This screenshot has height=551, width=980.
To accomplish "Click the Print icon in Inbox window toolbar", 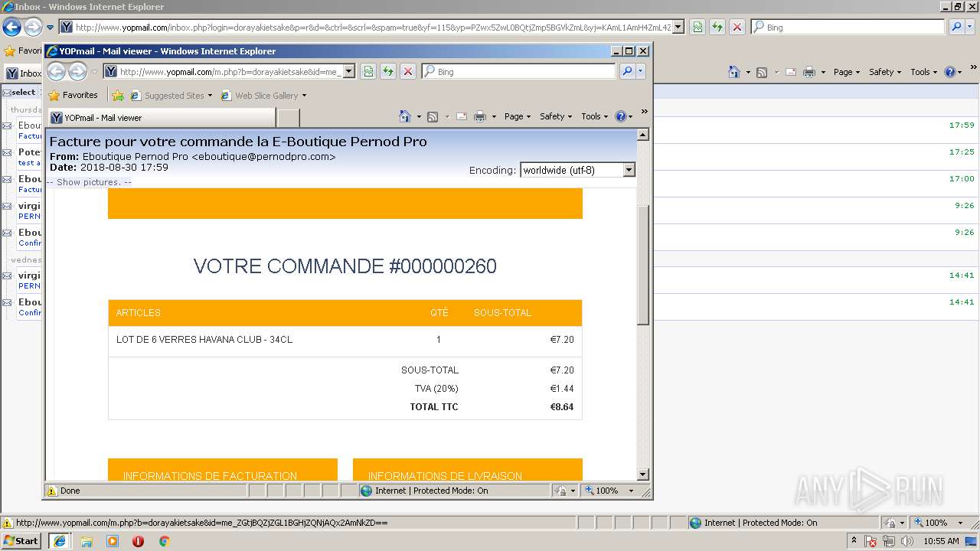I will [809, 72].
